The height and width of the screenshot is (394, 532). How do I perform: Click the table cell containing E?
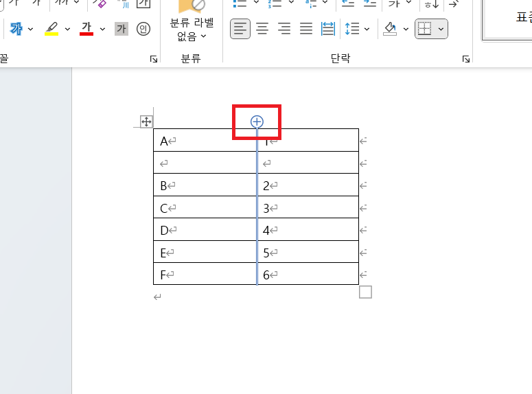tap(205, 252)
